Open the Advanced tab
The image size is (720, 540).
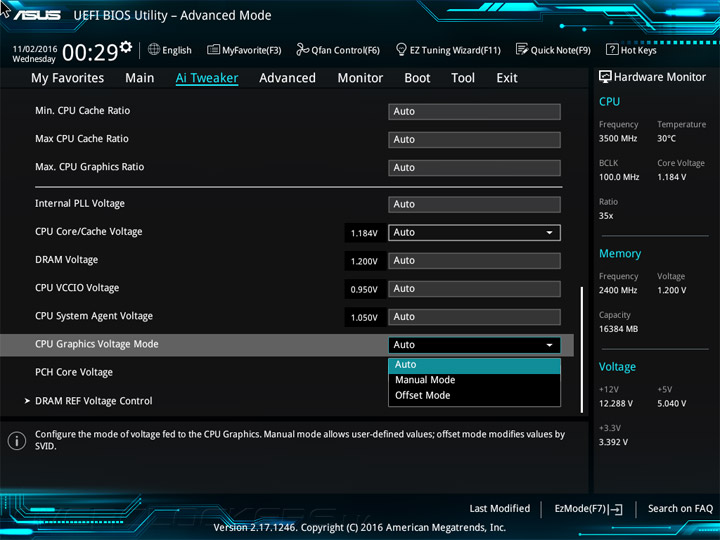click(x=287, y=78)
